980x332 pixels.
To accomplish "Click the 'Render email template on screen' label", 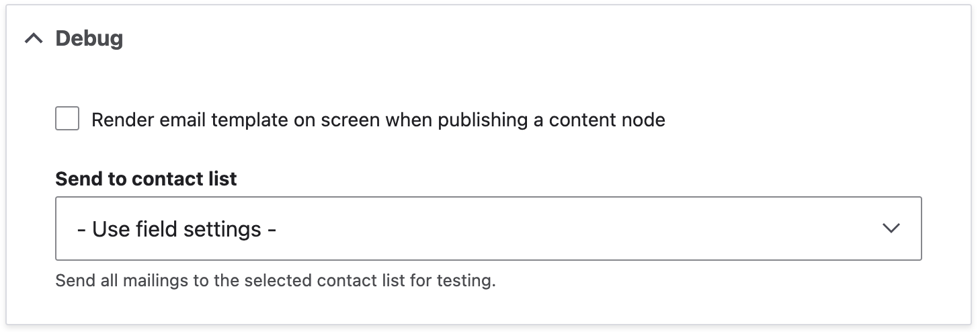I will pos(378,120).
